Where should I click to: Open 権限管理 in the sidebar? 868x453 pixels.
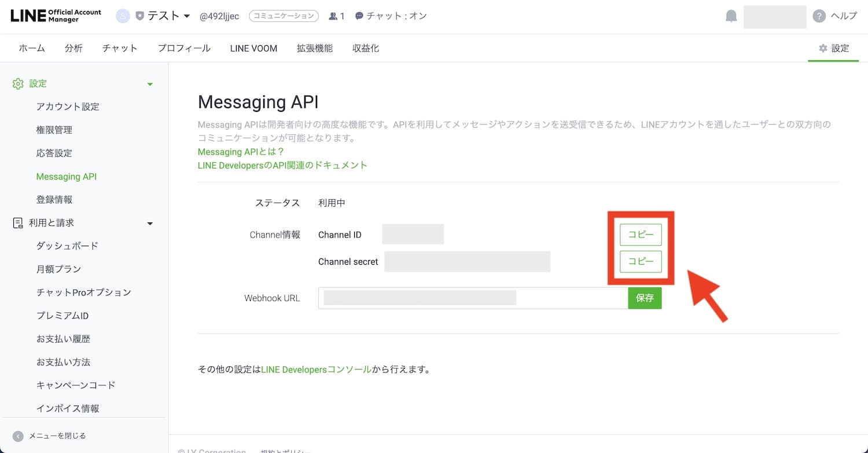point(54,130)
